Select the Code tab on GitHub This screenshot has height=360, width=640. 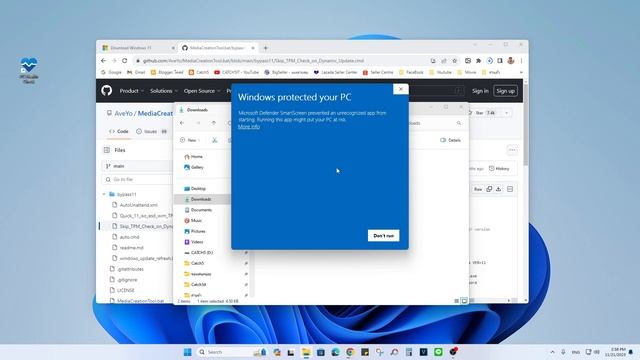[x=119, y=131]
